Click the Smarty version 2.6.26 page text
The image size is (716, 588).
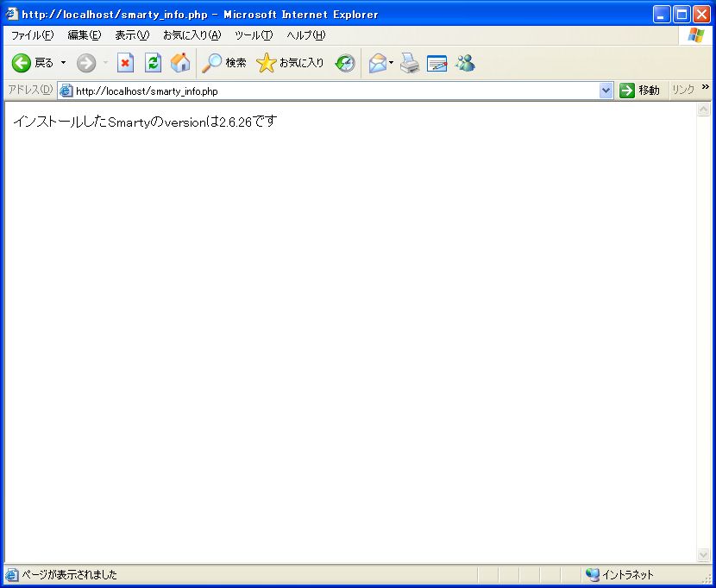pos(145,122)
